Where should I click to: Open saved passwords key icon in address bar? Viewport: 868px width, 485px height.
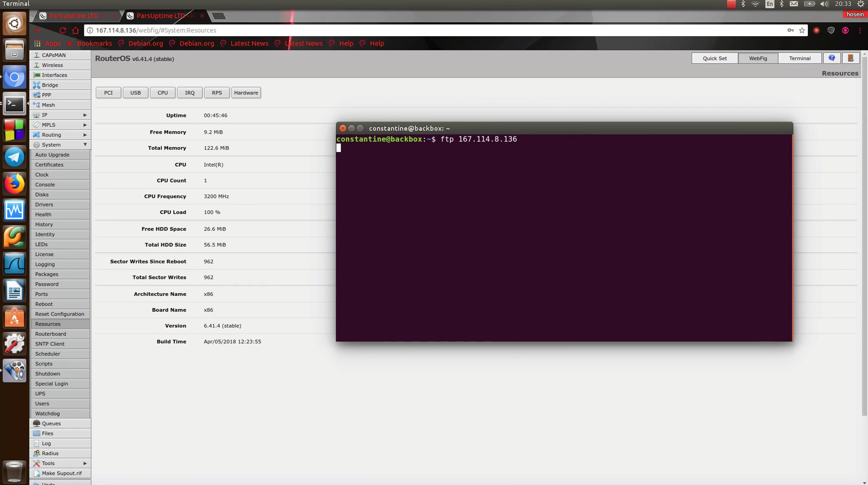point(791,30)
